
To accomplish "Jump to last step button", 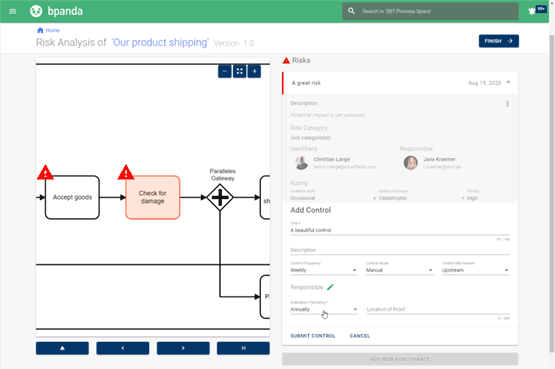I will point(243,348).
